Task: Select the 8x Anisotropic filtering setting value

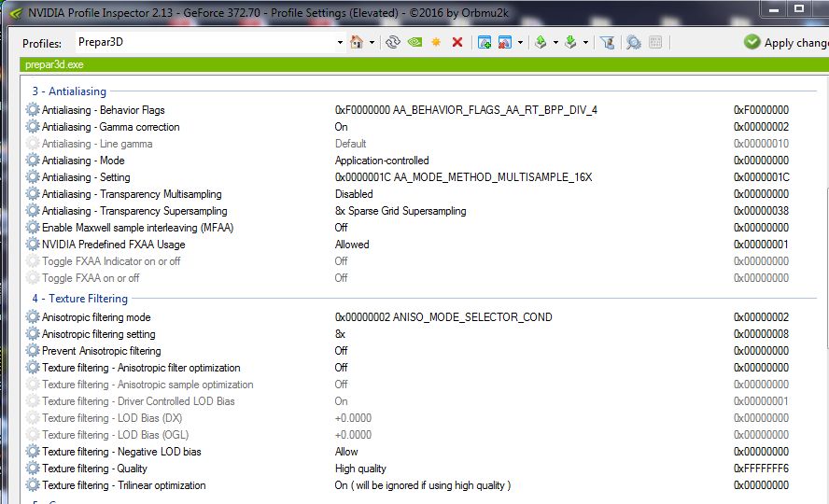Action: (x=340, y=334)
